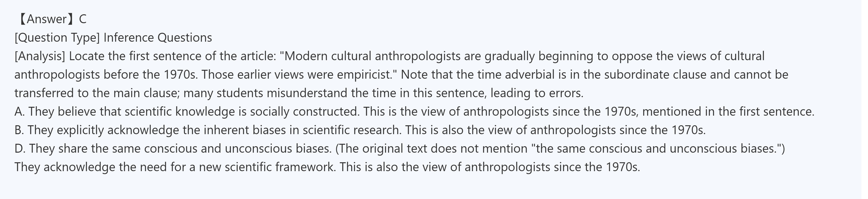Click the answer letter C
The image size is (868, 199).
(83, 19)
